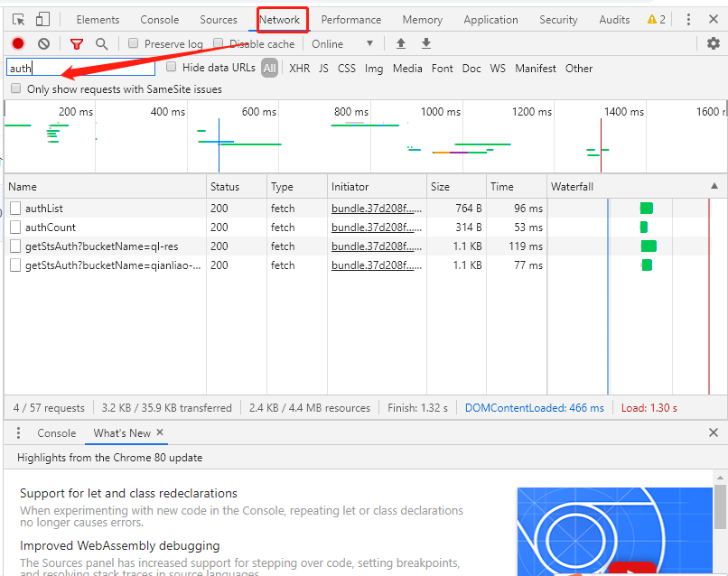Check the Hide data URLs option

172,68
